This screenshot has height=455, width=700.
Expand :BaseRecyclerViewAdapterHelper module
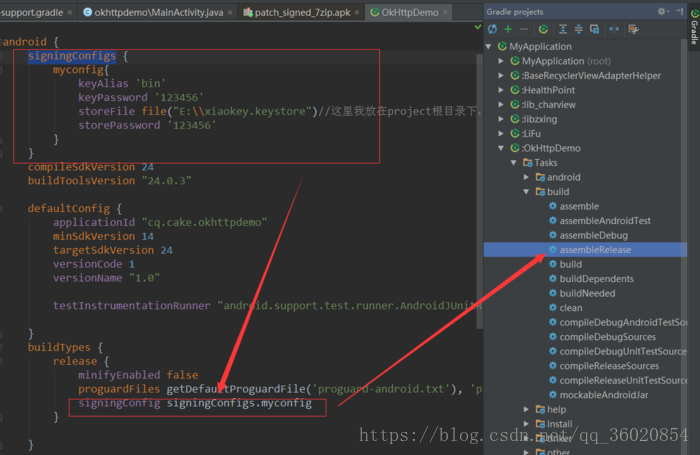tap(501, 75)
